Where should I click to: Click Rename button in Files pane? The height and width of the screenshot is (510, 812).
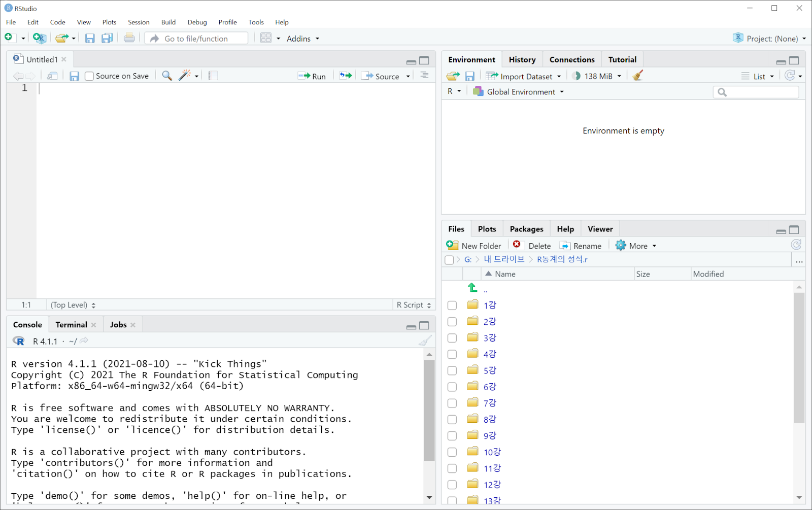click(581, 246)
